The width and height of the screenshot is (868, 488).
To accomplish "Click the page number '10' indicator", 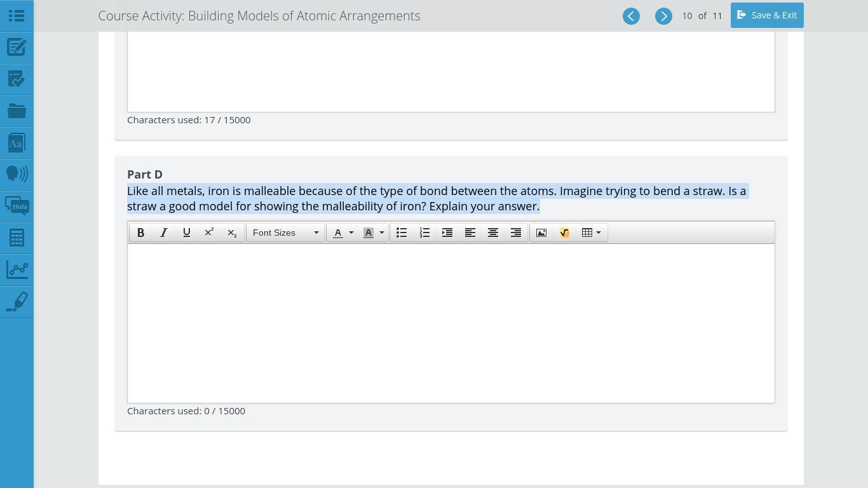I will [687, 16].
